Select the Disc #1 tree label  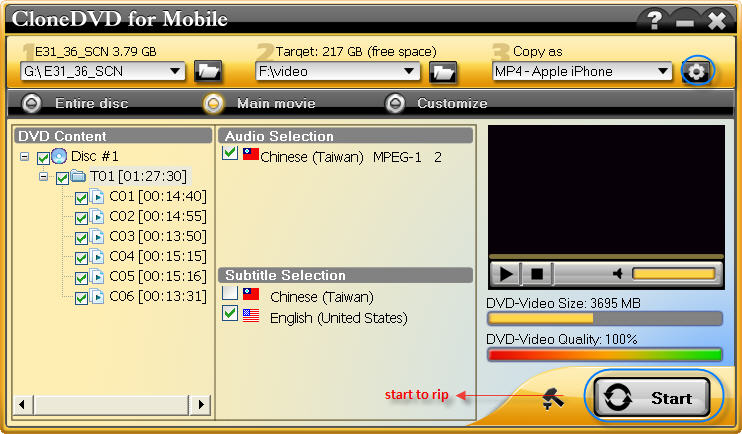click(x=95, y=156)
